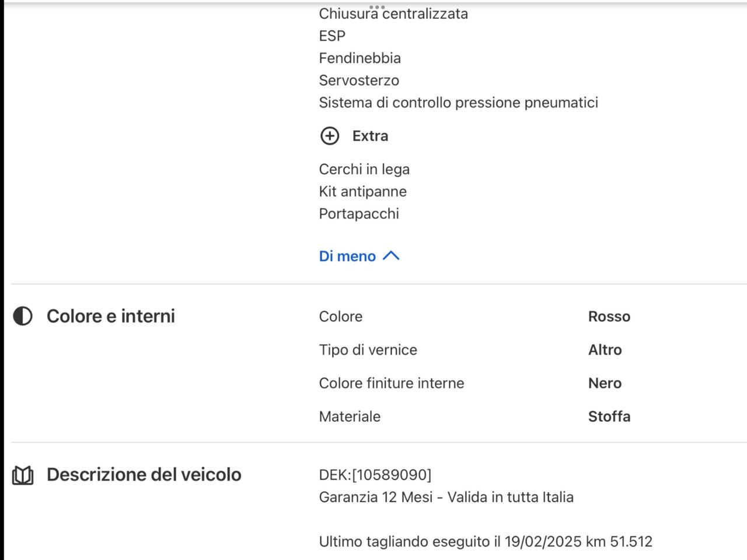The height and width of the screenshot is (560, 747).
Task: Click the open book icon for Descrizione del veicolo
Action: coord(22,475)
